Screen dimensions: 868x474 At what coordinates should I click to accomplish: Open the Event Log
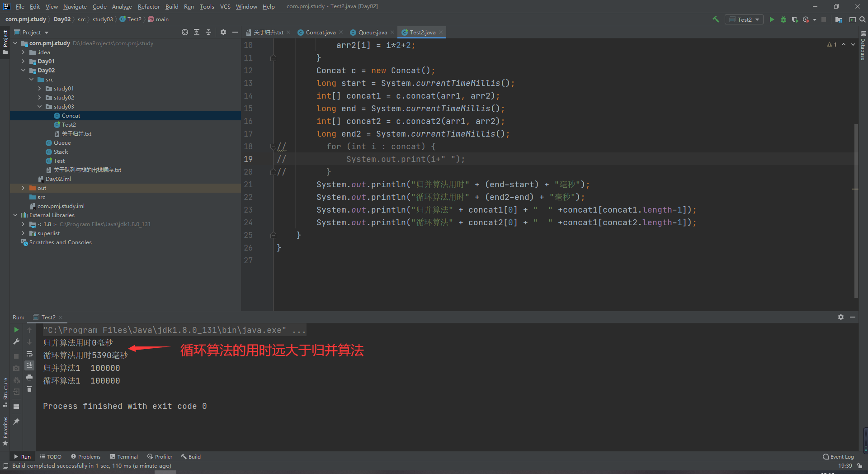click(x=838, y=456)
